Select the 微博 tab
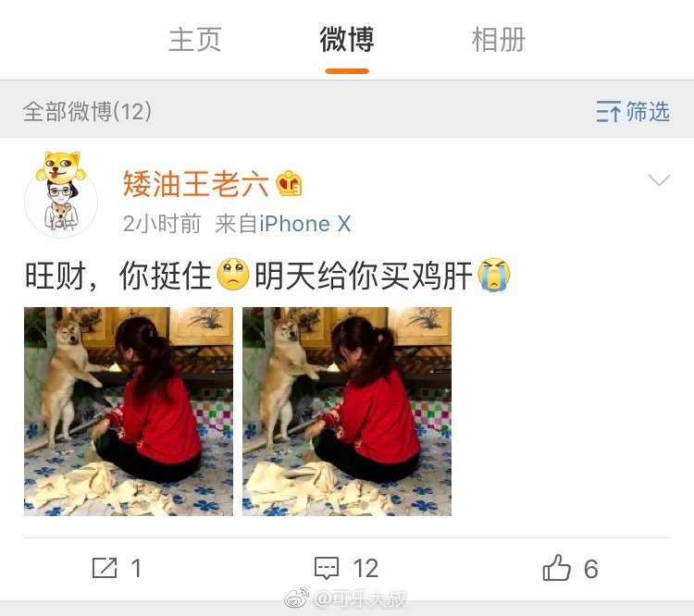Screen dimensions: 694x616 click(347, 40)
